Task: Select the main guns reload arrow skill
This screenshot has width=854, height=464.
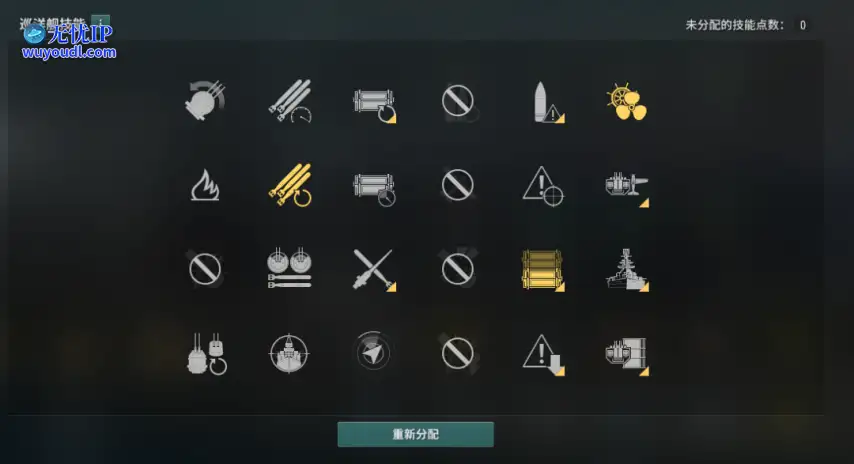Action: (x=206, y=353)
